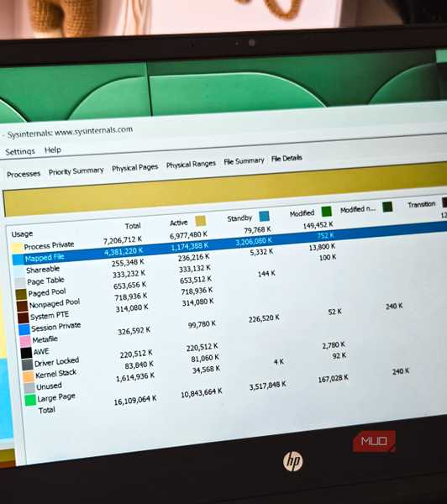This screenshot has height=504, width=447.
Task: Switch to the File Summary tab
Action: (244, 161)
